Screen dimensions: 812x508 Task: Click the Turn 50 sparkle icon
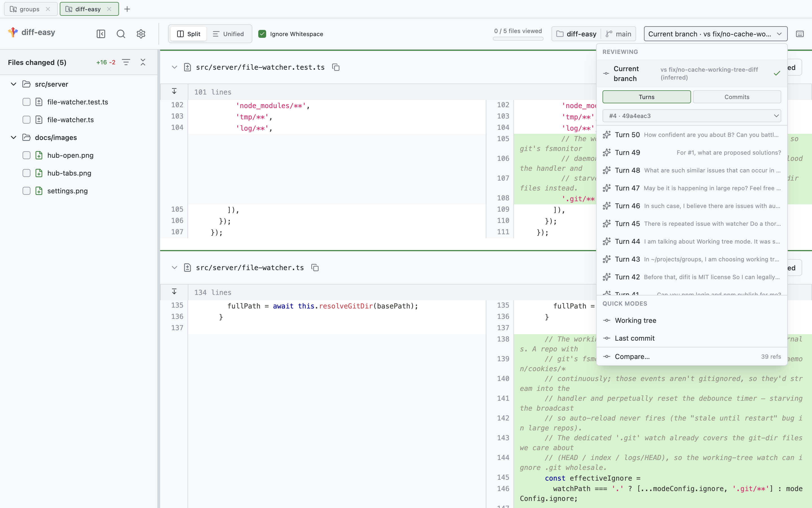click(607, 135)
